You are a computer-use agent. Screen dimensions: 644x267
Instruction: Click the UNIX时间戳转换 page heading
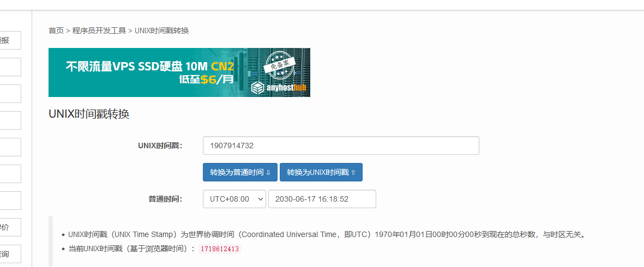click(89, 114)
